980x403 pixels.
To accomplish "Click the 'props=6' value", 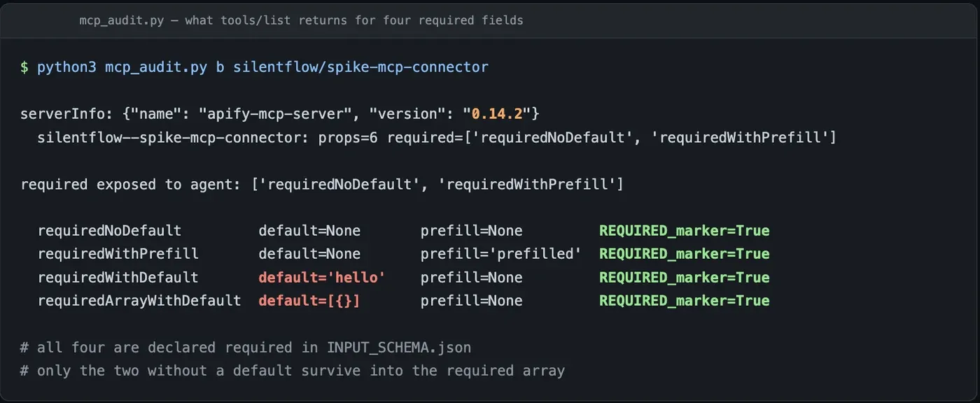I will [348, 137].
